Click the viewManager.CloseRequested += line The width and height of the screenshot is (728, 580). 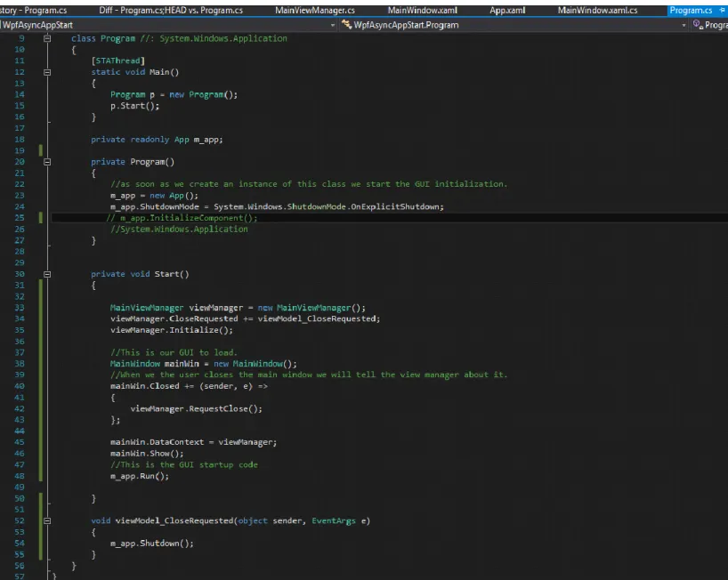click(245, 318)
